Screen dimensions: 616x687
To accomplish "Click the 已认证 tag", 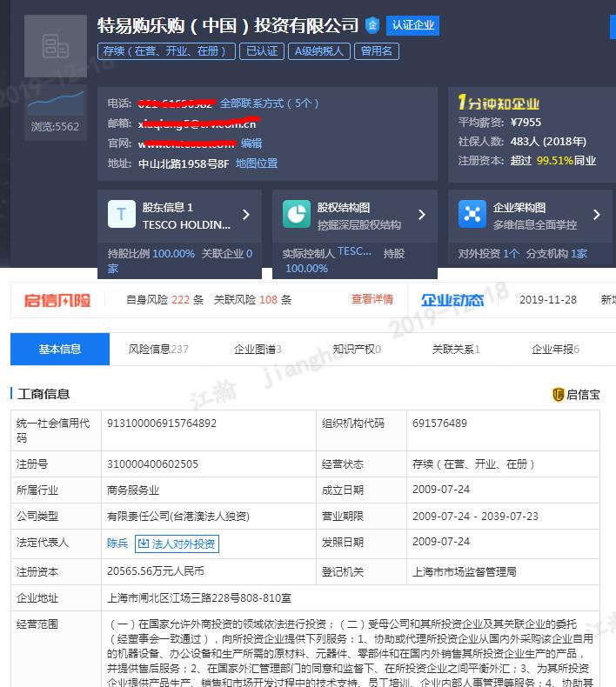I will pyautogui.click(x=262, y=51).
